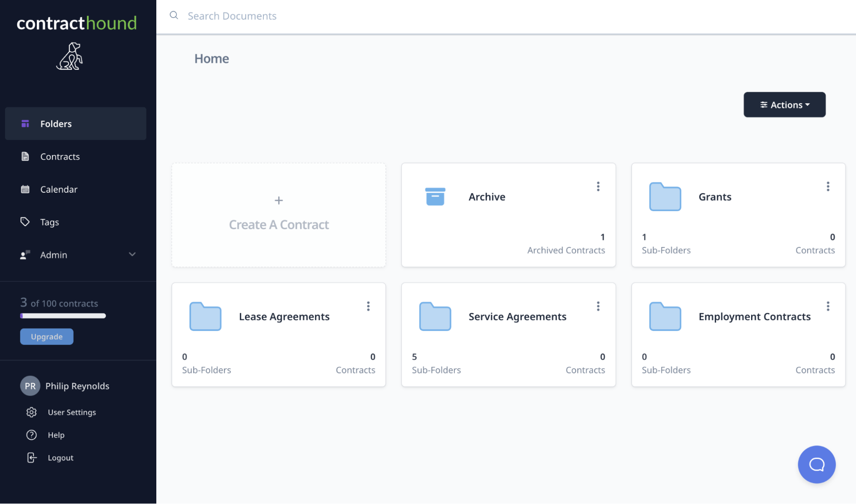856x504 pixels.
Task: Click the Help question mark icon
Action: (31, 435)
